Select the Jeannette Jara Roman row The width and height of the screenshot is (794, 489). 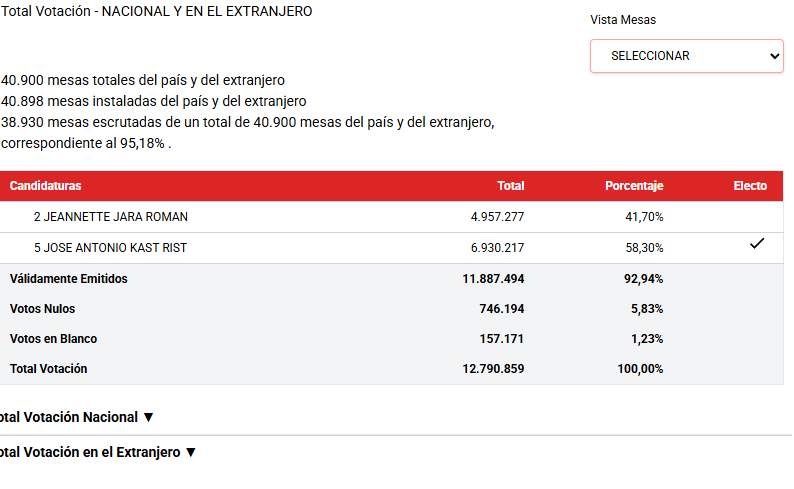coord(110,217)
